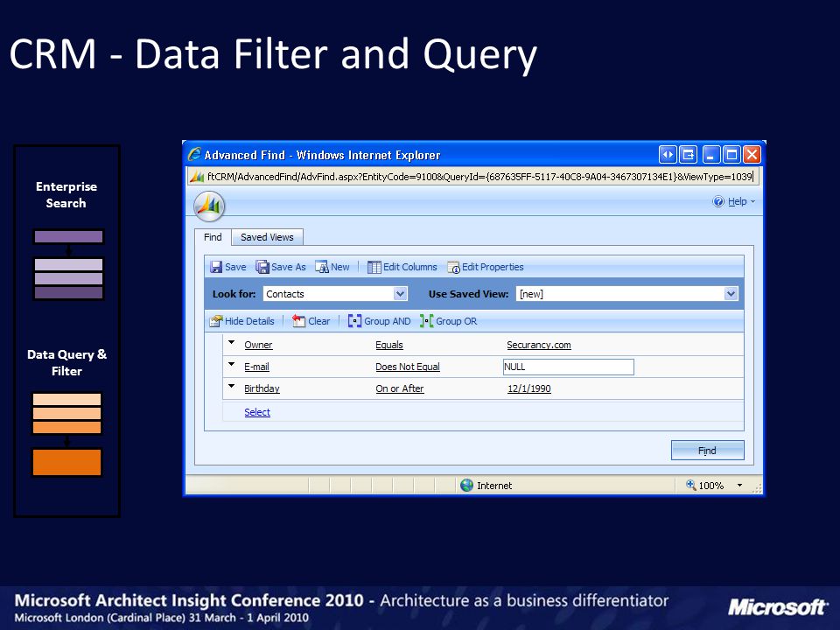Screen dimensions: 840x630
Task: Click the Save toolbar label
Action: tap(235, 267)
